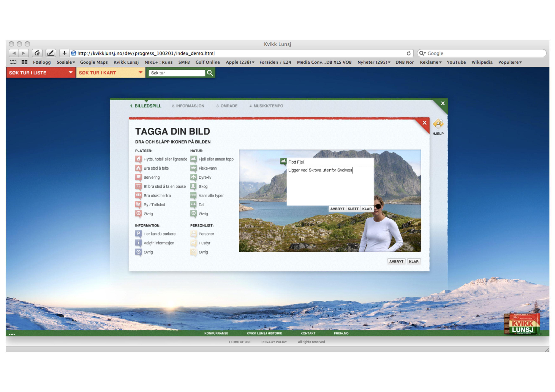This screenshot has height=392, width=555.
Task: Click Klar at the dialog bottom
Action: coord(414,262)
